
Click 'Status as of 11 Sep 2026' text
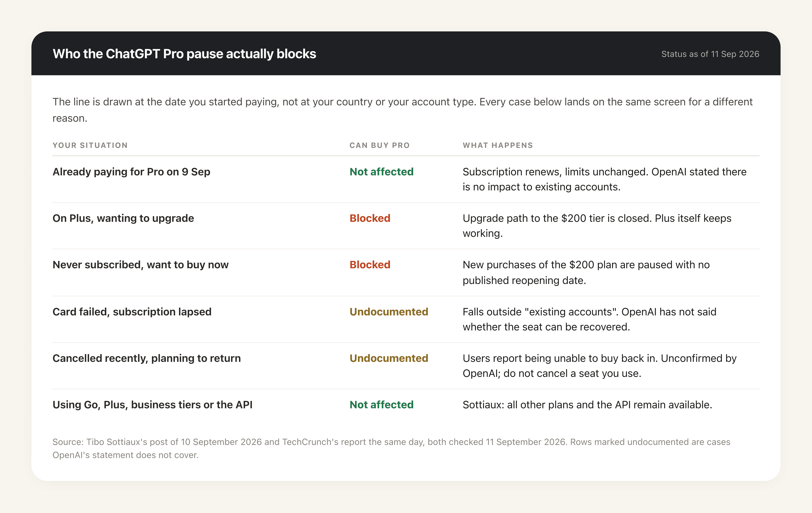click(710, 54)
